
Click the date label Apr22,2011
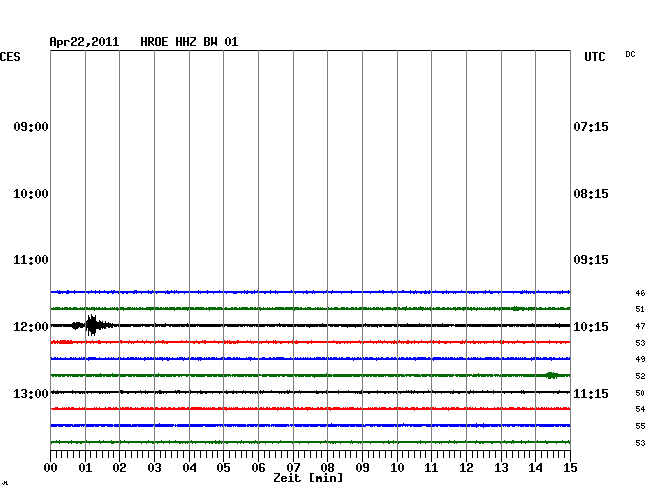click(84, 42)
